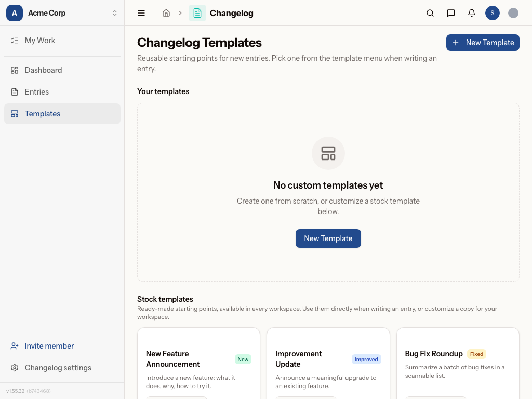Click the version text v1.55.32
532x399 pixels.
pos(15,391)
